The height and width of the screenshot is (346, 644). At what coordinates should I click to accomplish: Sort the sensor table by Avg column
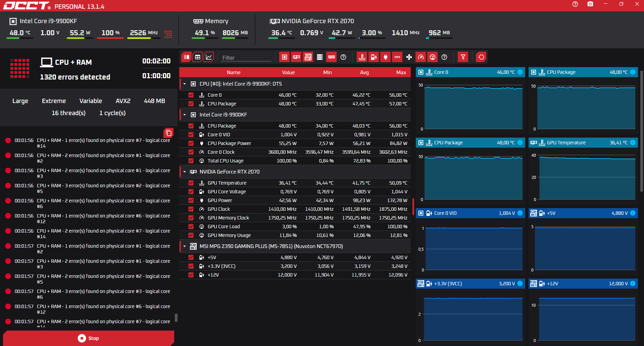tap(364, 72)
